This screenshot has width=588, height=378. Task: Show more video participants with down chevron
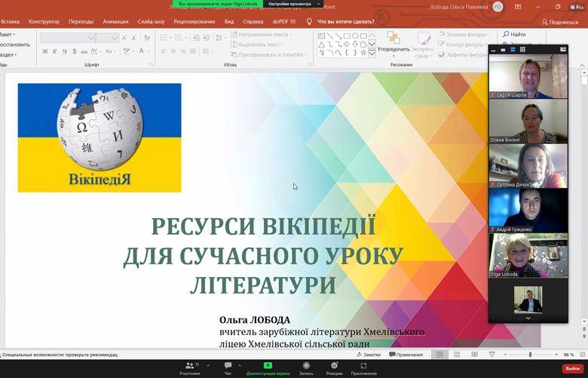[x=528, y=318]
